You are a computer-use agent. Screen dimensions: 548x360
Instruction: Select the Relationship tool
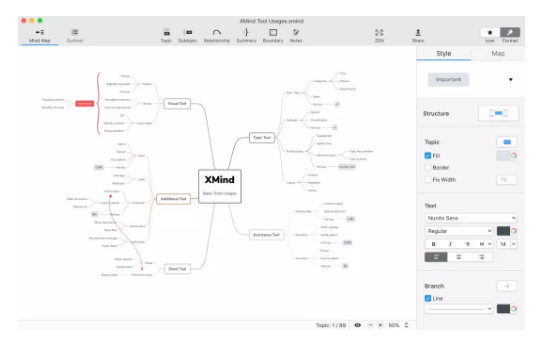217,36
